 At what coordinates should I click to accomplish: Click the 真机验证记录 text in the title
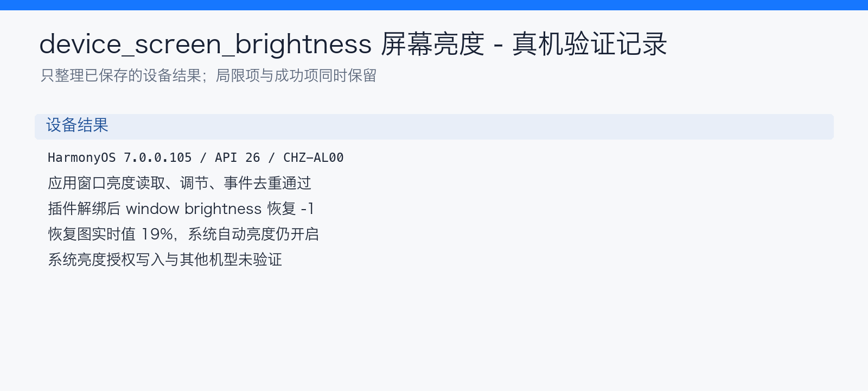pos(590,44)
